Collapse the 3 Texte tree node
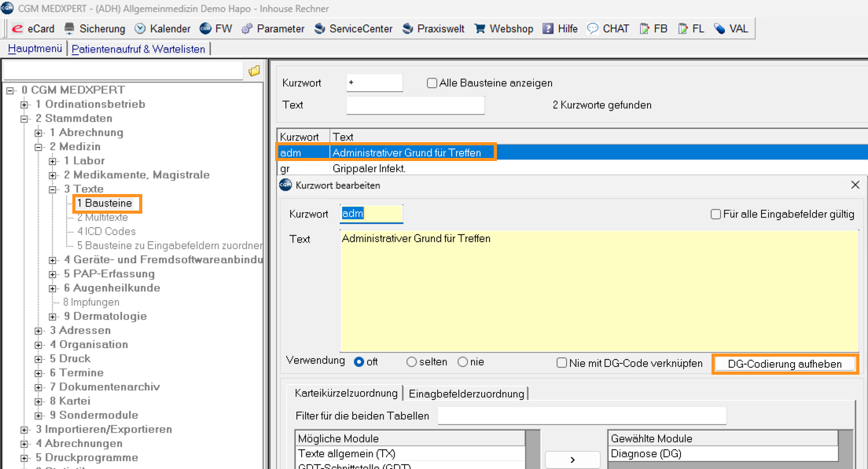Image resolution: width=868 pixels, height=469 pixels. [53, 189]
